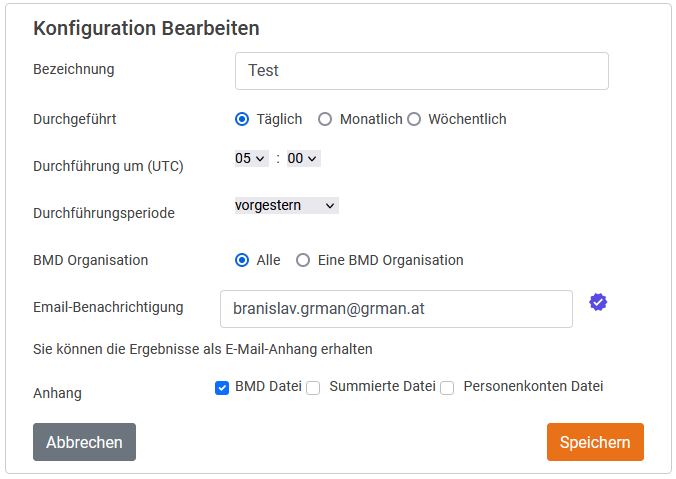This screenshot has width=676, height=479.
Task: Click the Anhang label text
Action: coord(58,393)
